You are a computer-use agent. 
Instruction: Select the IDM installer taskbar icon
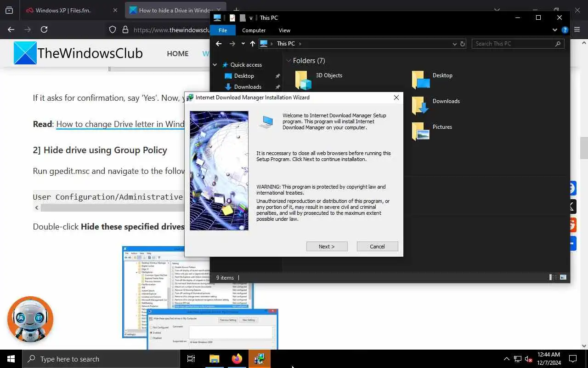pos(260,359)
